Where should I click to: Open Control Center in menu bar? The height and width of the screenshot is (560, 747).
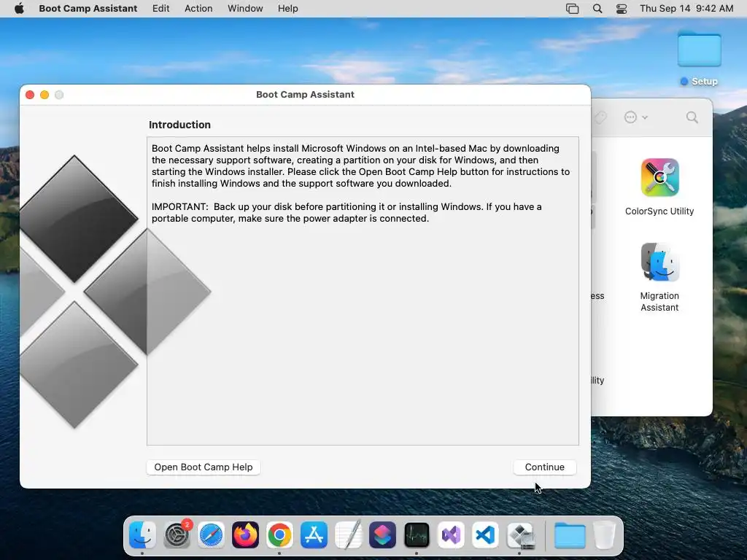pos(622,9)
